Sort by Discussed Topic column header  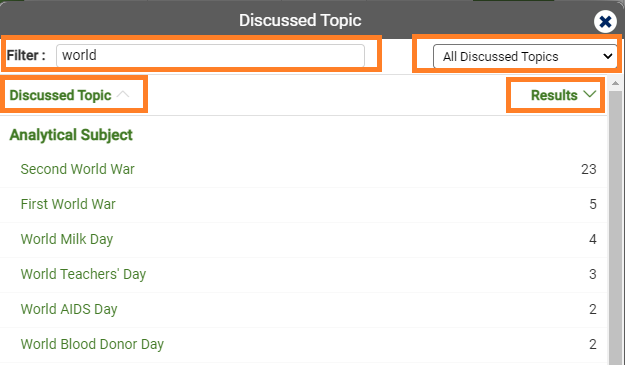pyautogui.click(x=60, y=95)
